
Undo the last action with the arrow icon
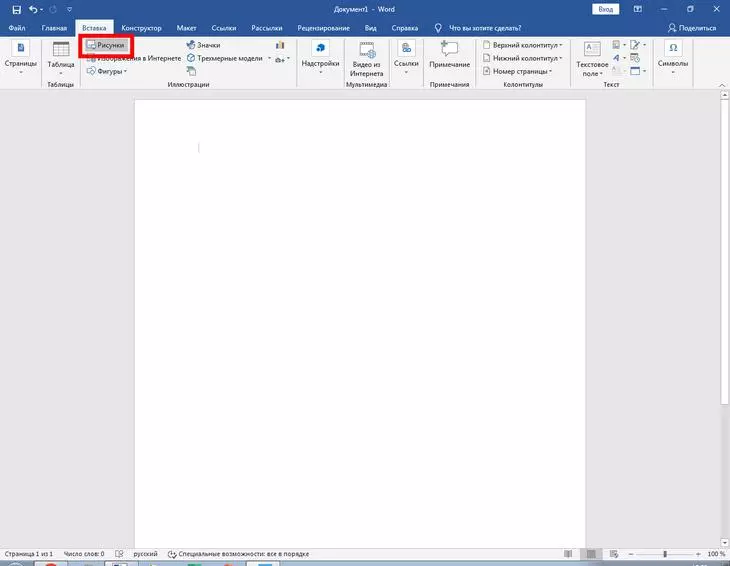pyautogui.click(x=33, y=9)
